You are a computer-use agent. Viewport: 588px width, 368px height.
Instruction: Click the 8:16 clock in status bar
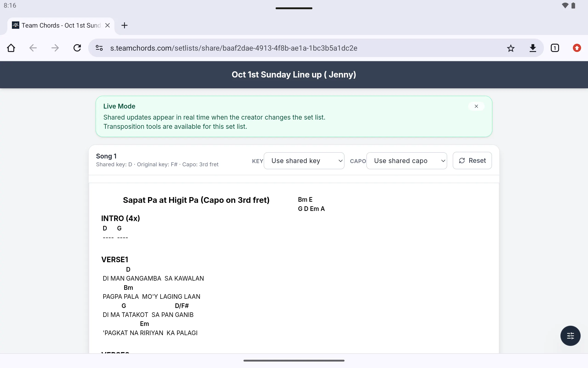pos(10,5)
